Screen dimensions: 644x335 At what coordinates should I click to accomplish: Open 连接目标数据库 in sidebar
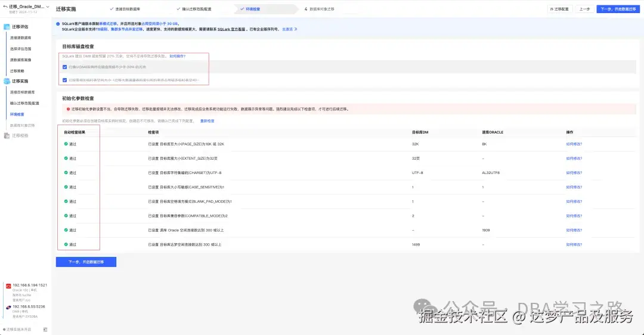pyautogui.click(x=23, y=92)
